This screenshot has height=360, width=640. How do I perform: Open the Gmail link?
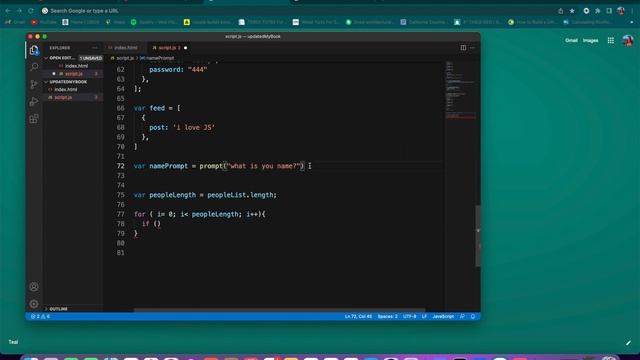click(x=571, y=40)
